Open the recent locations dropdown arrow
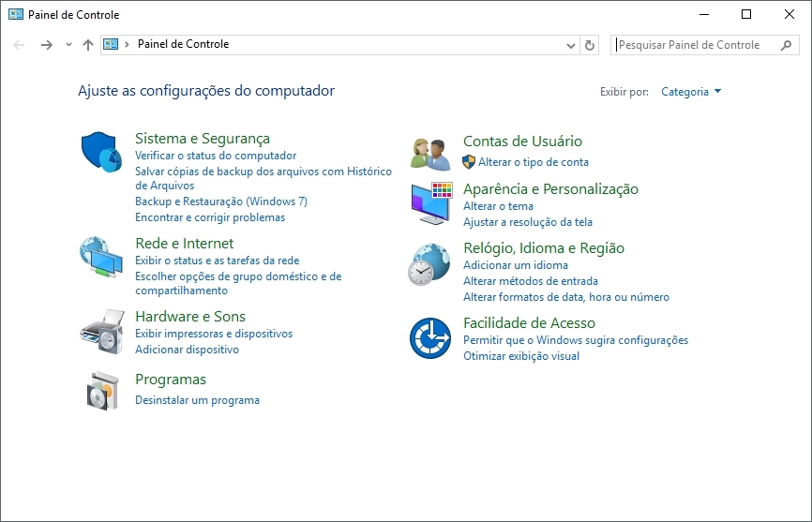 (x=68, y=45)
